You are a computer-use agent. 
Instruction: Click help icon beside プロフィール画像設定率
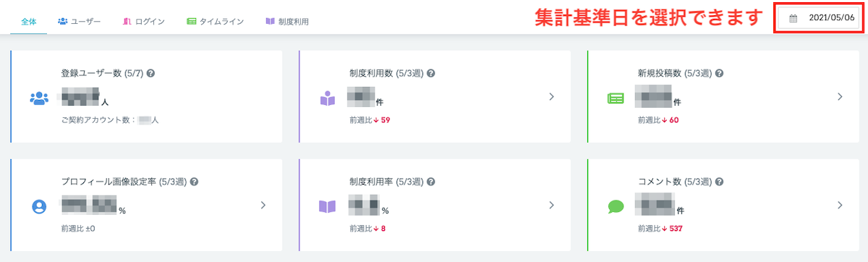[x=194, y=182]
